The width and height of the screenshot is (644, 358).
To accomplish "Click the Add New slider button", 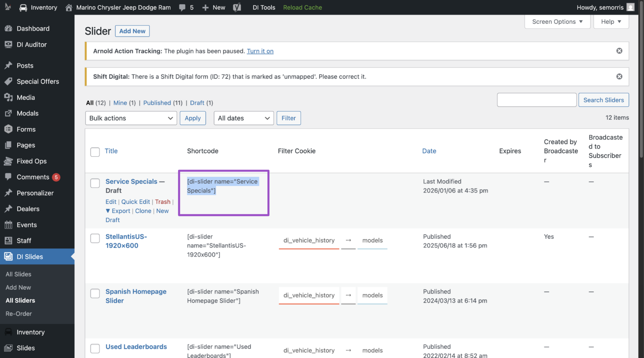I will pyautogui.click(x=132, y=31).
